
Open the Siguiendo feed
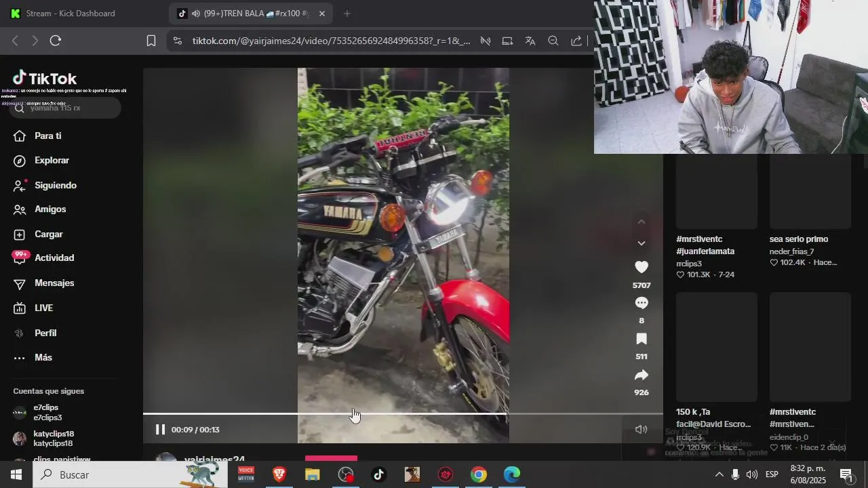point(56,185)
